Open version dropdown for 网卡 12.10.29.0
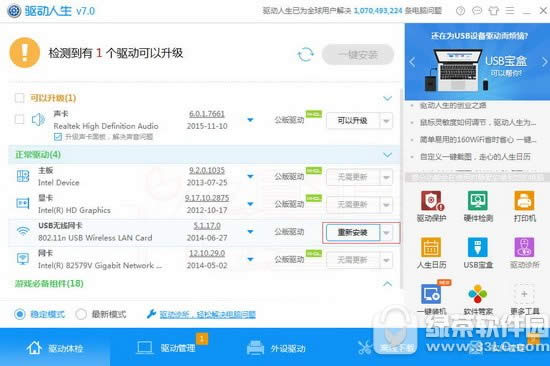This screenshot has width=550, height=366. pos(250,259)
